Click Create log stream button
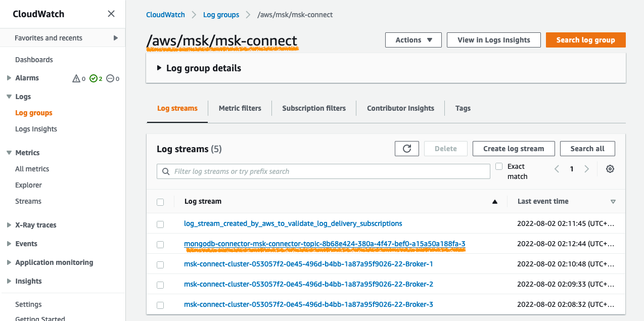The image size is (644, 321). point(514,149)
